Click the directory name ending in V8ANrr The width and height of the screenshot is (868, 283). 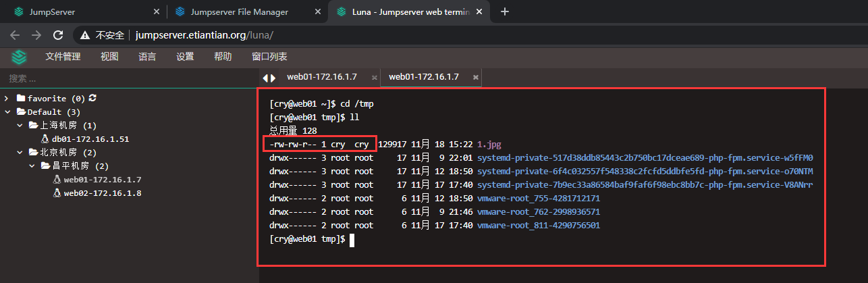[x=645, y=184]
